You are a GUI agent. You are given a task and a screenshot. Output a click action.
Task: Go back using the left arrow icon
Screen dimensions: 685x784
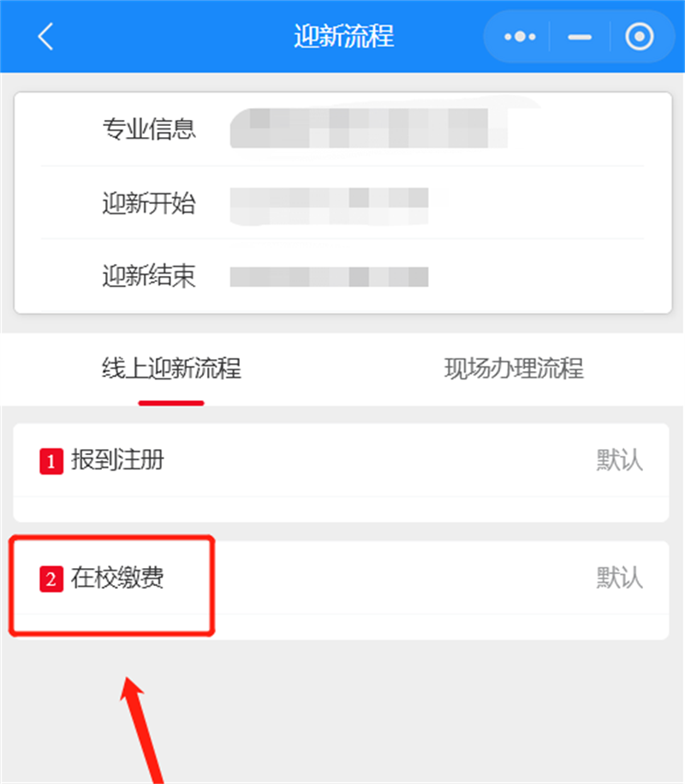coord(45,37)
